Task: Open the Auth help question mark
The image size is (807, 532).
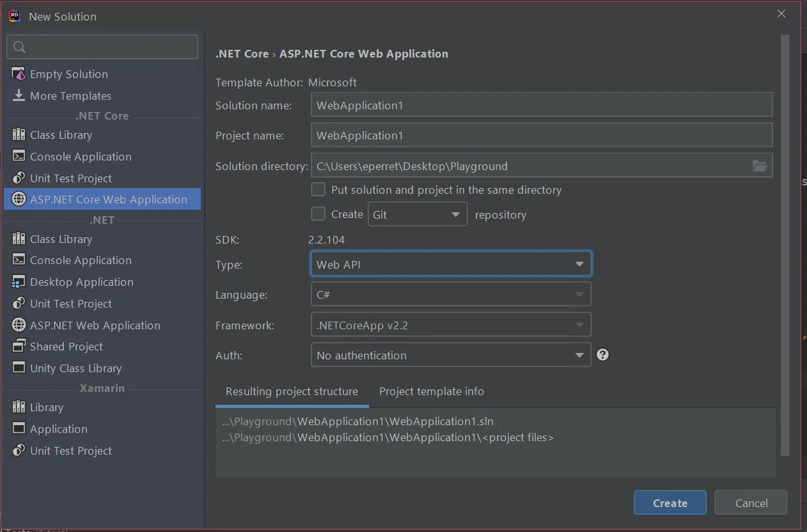Action: [x=602, y=355]
